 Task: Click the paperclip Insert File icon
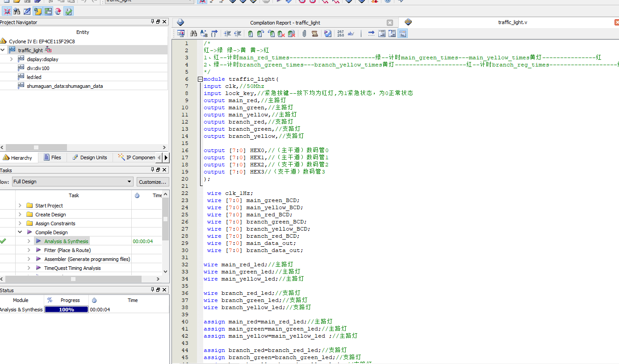coord(304,33)
